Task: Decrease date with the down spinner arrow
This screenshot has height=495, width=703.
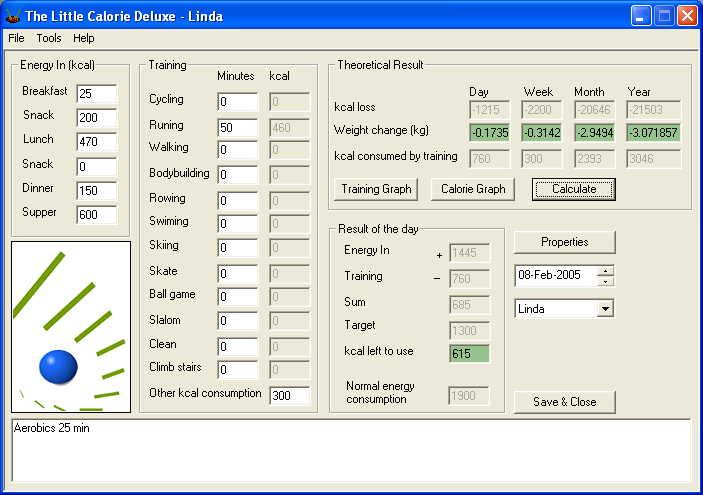Action: tap(605, 281)
